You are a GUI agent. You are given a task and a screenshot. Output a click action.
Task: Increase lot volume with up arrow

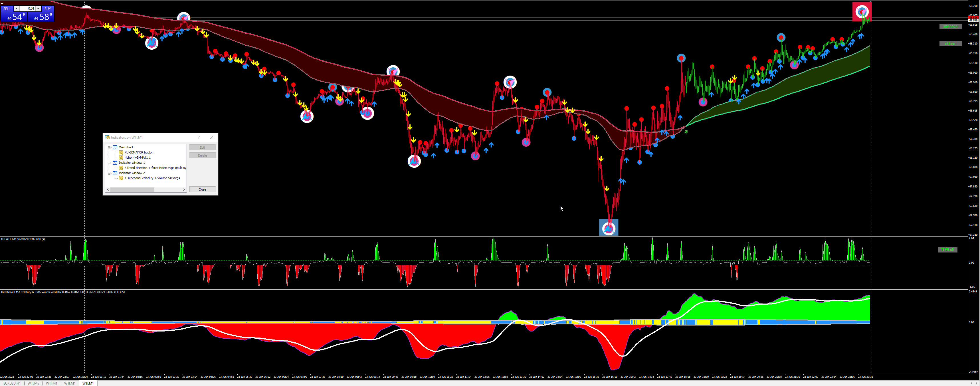coord(38,8)
